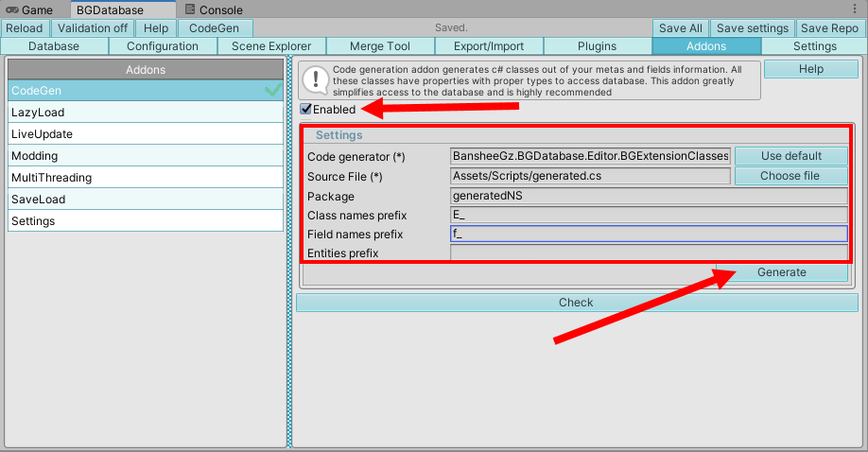The width and height of the screenshot is (868, 452).
Task: Select Modding addon
Action: (x=146, y=156)
